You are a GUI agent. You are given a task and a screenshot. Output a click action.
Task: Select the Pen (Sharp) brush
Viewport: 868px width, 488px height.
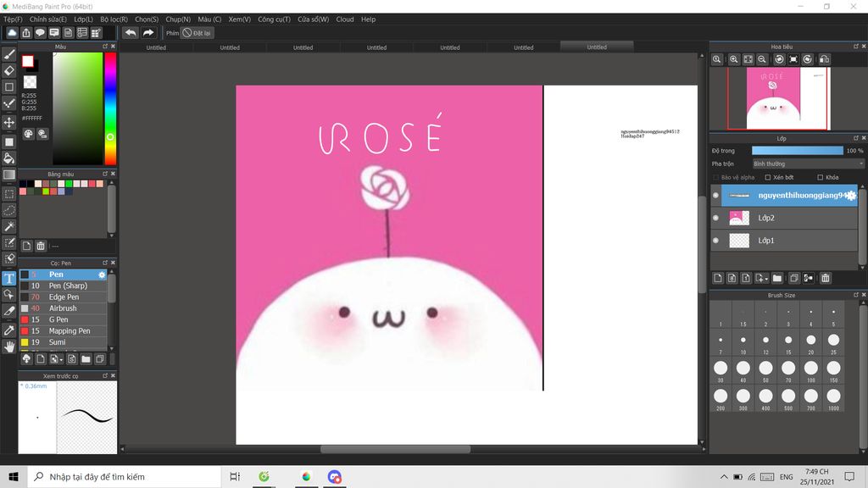[x=64, y=286]
